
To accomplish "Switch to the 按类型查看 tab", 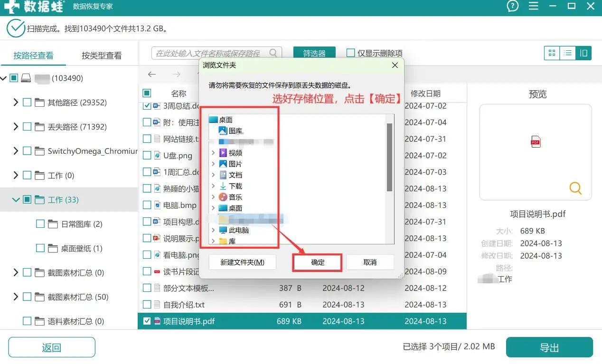I will tap(102, 56).
